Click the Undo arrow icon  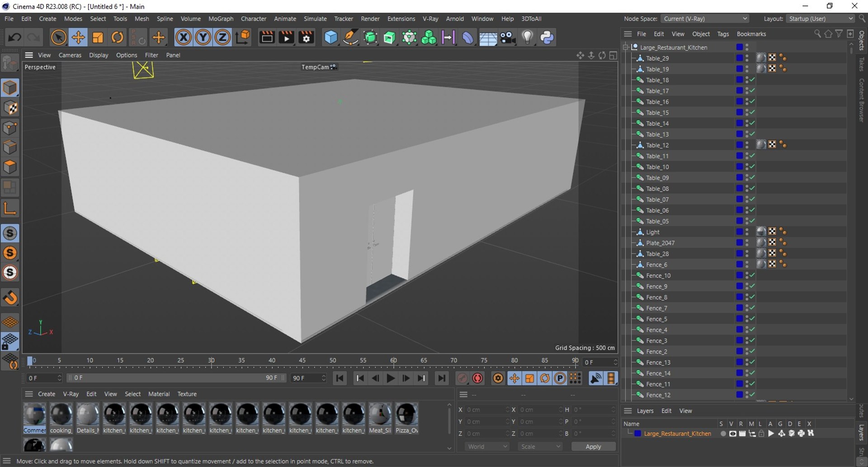pos(14,37)
